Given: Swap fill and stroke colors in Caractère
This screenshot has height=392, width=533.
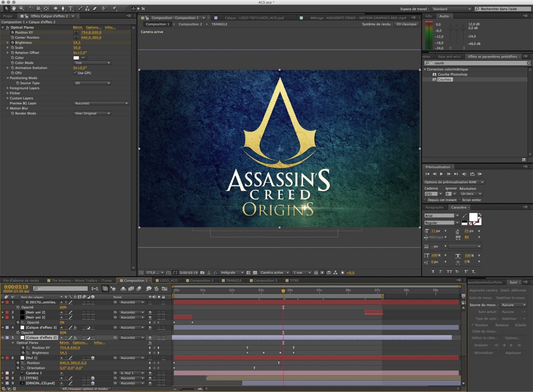Looking at the screenshot, I should coord(480,214).
